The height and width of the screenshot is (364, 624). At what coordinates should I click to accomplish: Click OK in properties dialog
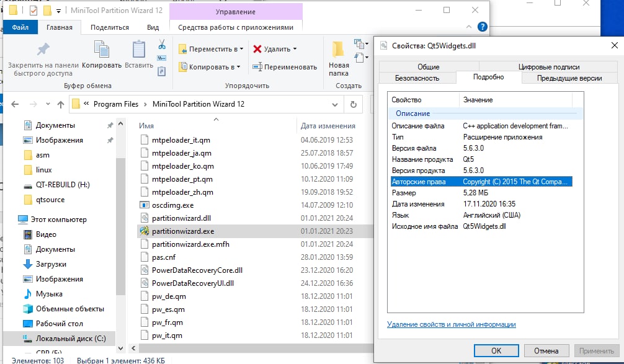click(496, 350)
